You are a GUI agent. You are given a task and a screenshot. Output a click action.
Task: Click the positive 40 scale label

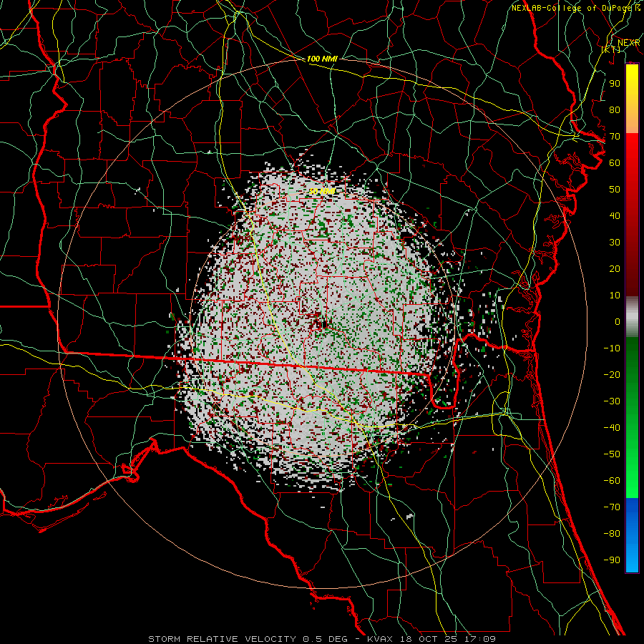615,215
